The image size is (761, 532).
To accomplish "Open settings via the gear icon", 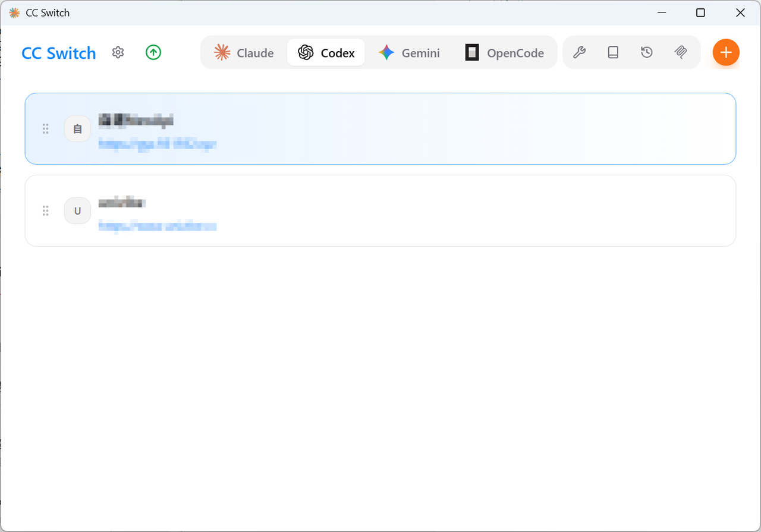I will coord(118,52).
